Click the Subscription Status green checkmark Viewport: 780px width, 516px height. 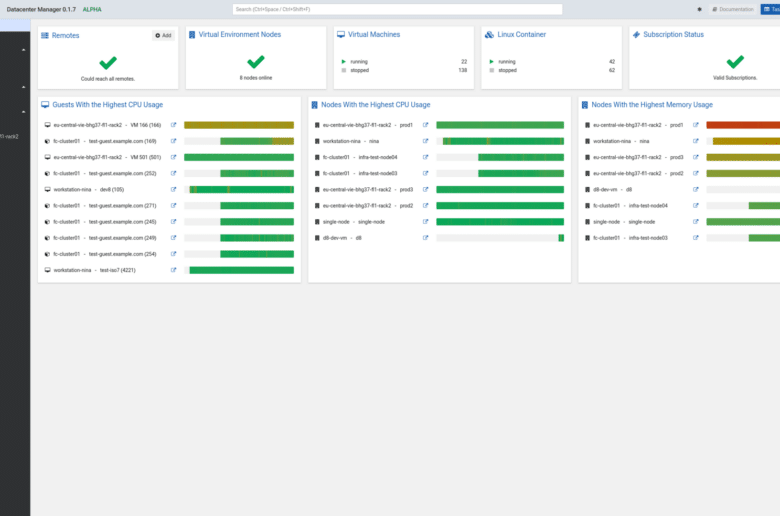735,62
